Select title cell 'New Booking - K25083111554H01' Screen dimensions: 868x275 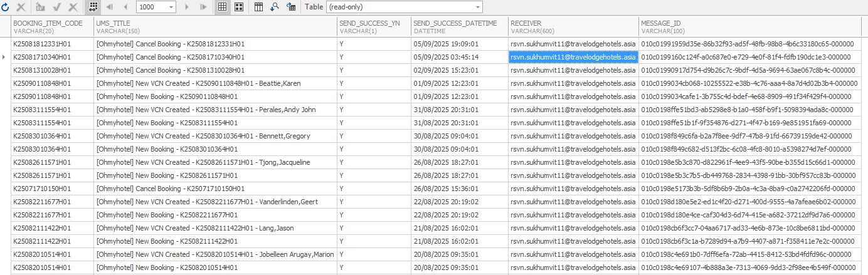(x=216, y=123)
